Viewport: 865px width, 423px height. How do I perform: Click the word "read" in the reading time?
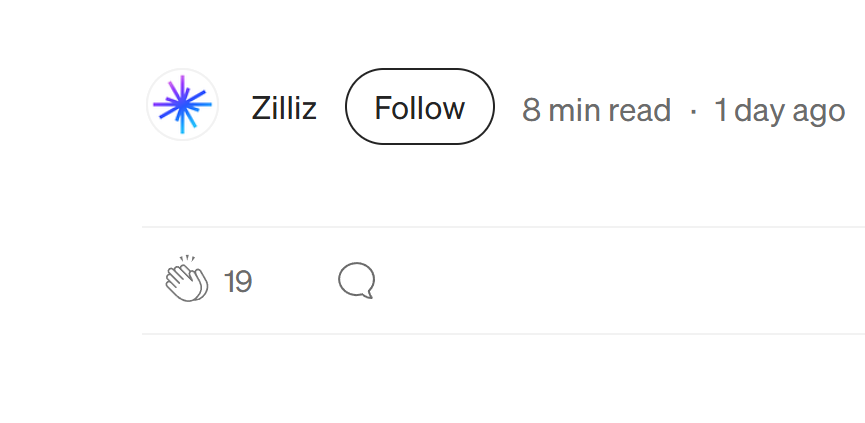pyautogui.click(x=639, y=110)
